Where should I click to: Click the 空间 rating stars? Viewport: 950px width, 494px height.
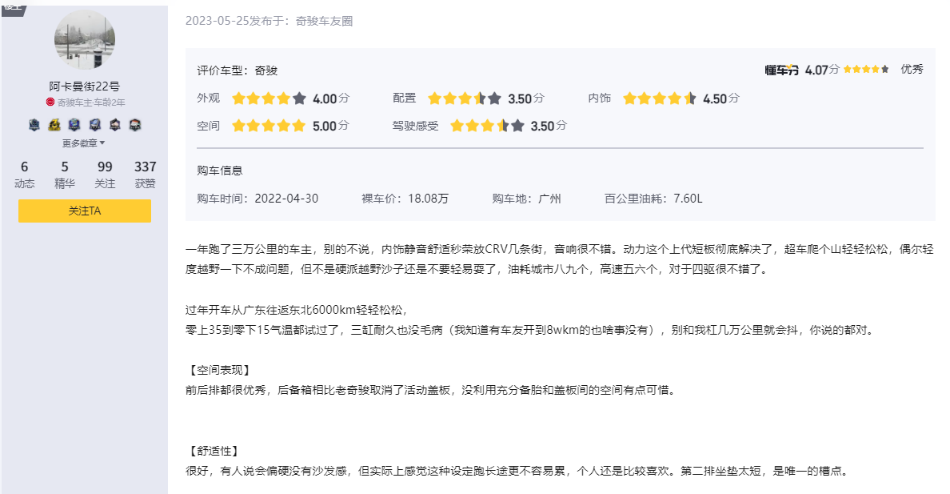pos(268,125)
